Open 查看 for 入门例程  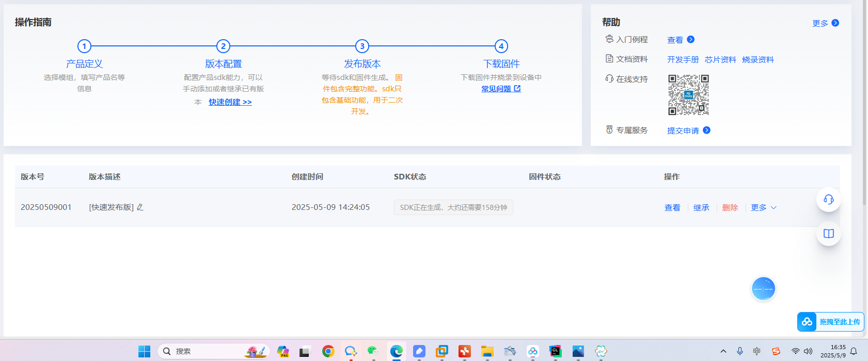675,40
